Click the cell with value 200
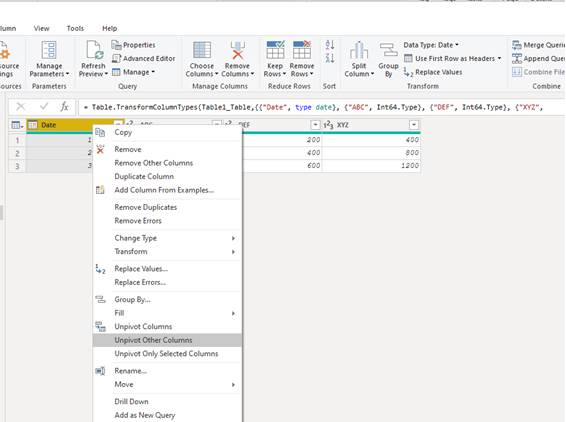 click(x=282, y=140)
